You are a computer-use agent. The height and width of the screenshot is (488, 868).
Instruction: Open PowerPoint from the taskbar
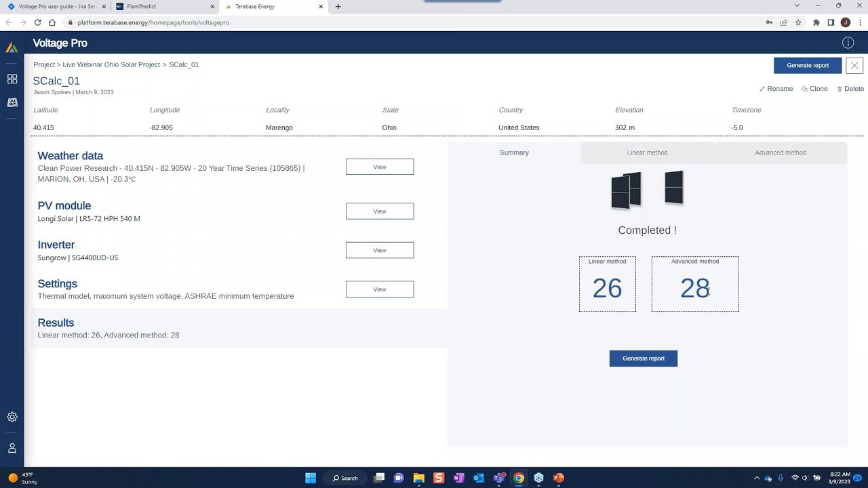(x=559, y=478)
